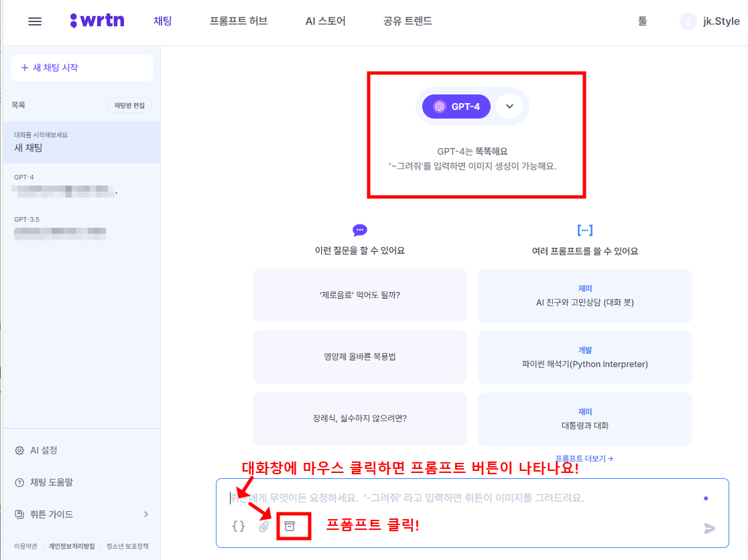Open the 청소년 보호정책 link
This screenshot has width=748, height=560.
[127, 546]
